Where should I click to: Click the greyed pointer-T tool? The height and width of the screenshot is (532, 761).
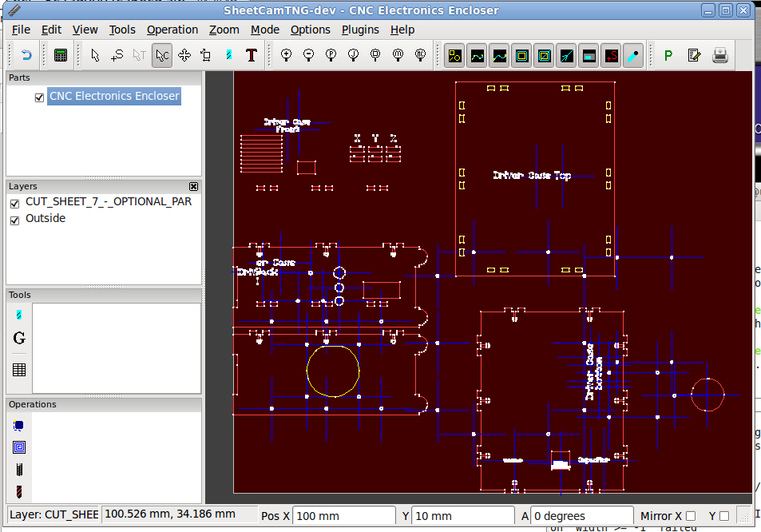(139, 55)
